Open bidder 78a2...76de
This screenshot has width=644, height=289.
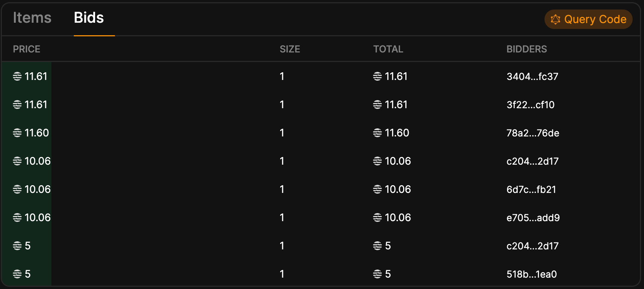coord(533,133)
